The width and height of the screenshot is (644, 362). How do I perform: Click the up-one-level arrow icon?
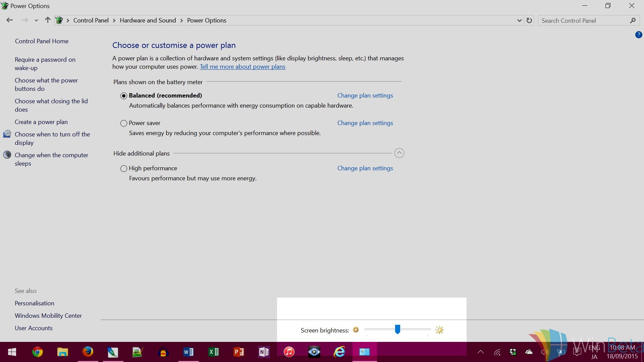[48, 20]
